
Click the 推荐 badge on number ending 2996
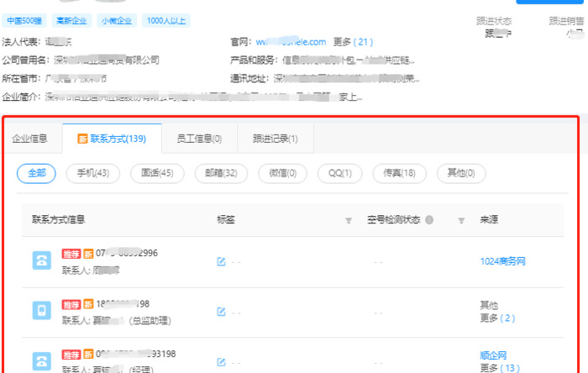tap(71, 254)
